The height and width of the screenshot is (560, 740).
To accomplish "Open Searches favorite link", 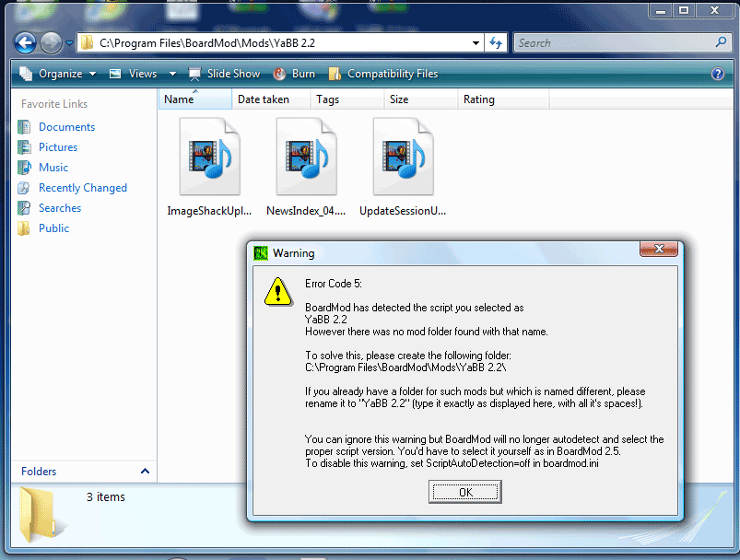I will pos(60,208).
